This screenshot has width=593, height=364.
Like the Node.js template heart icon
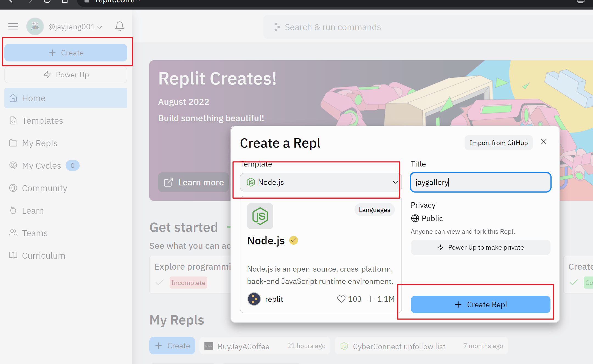coord(341,299)
